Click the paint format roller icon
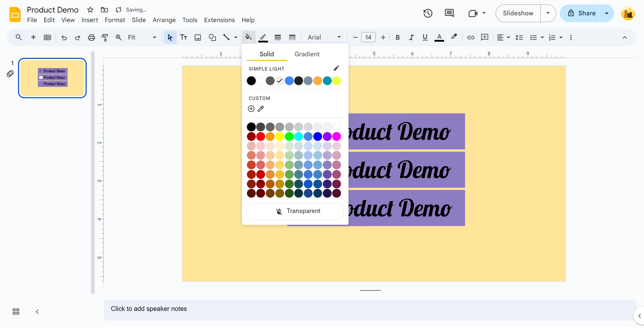Screen dimensions: 644x328 point(105,38)
